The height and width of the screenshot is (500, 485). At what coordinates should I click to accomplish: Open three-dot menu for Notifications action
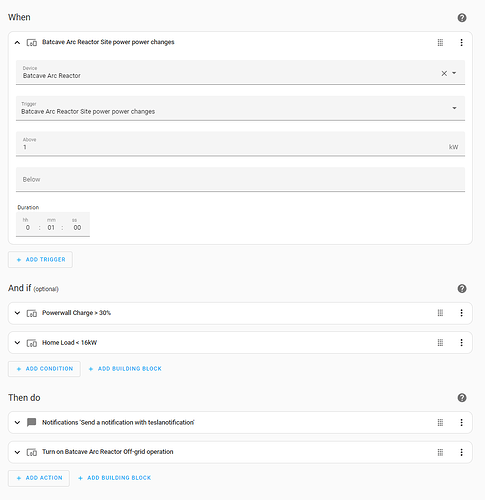pyautogui.click(x=461, y=422)
